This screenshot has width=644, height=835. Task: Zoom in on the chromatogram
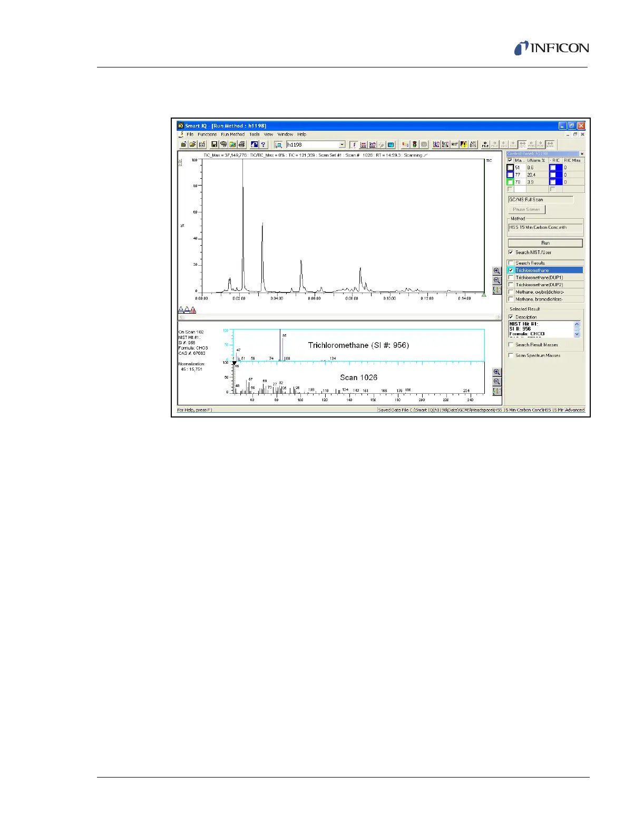click(496, 271)
